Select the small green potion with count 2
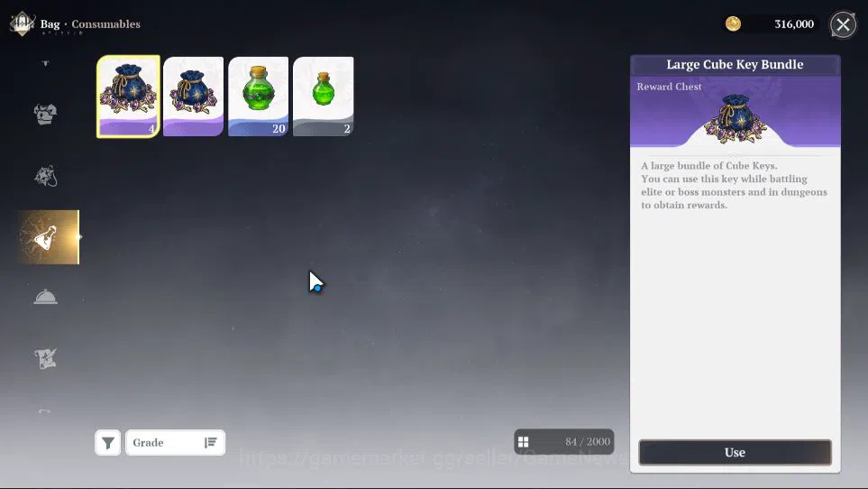 pyautogui.click(x=324, y=97)
